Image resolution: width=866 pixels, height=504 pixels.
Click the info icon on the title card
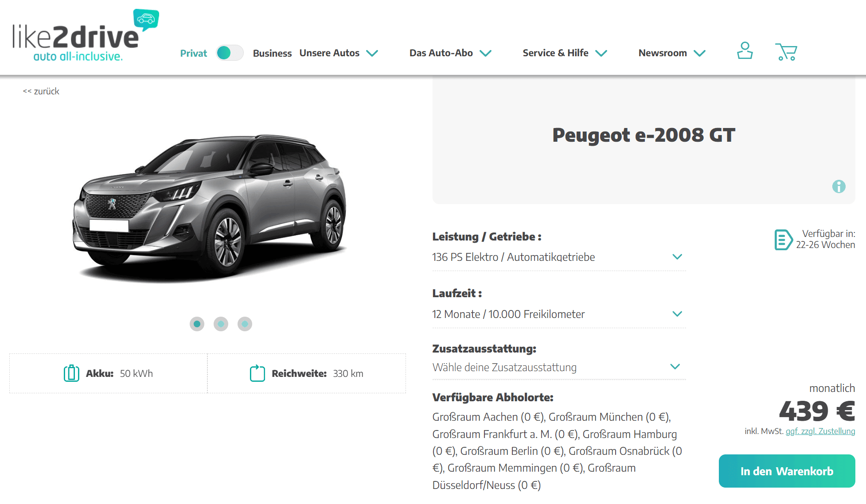point(839,186)
